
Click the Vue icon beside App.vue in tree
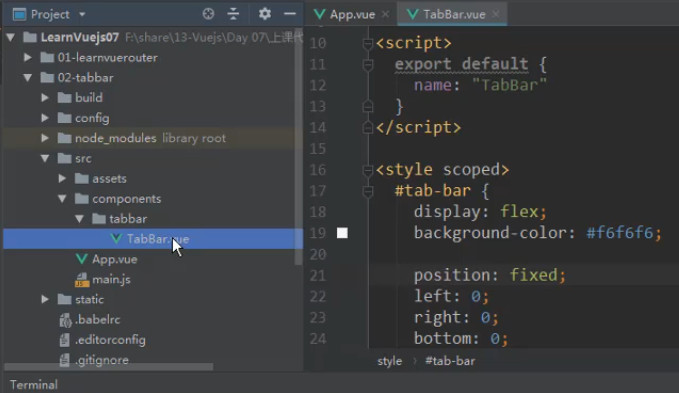[x=81, y=259]
